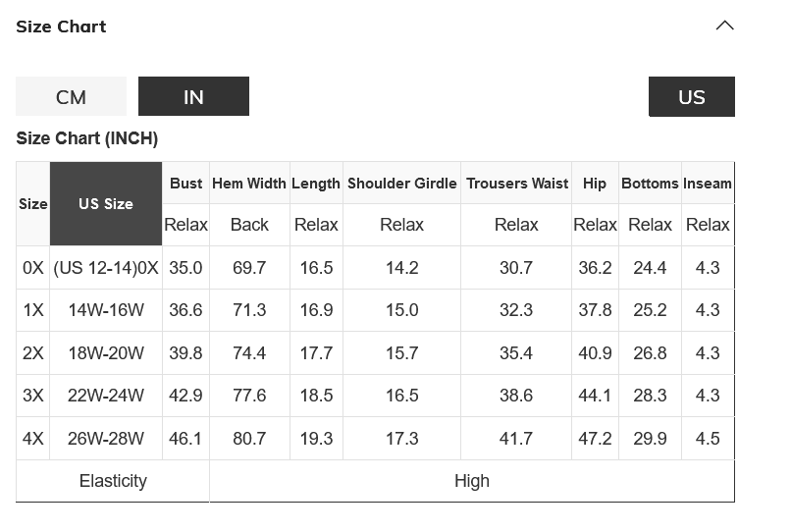Click the Hip column header

click(x=595, y=184)
